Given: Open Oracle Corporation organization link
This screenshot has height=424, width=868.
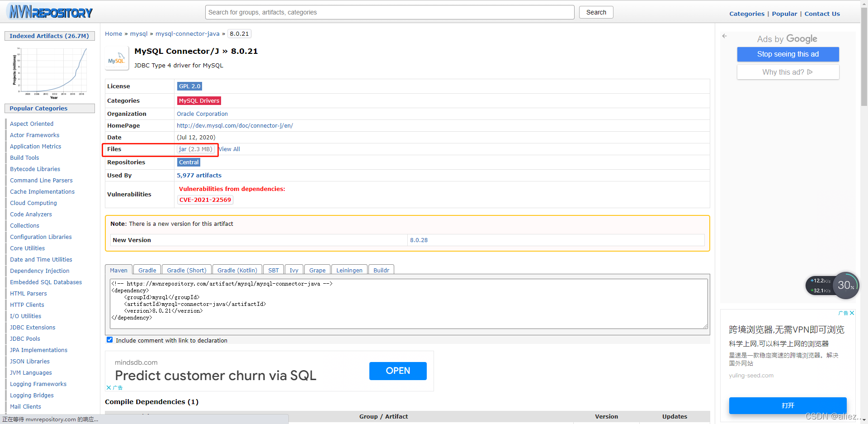Looking at the screenshot, I should click(x=202, y=114).
